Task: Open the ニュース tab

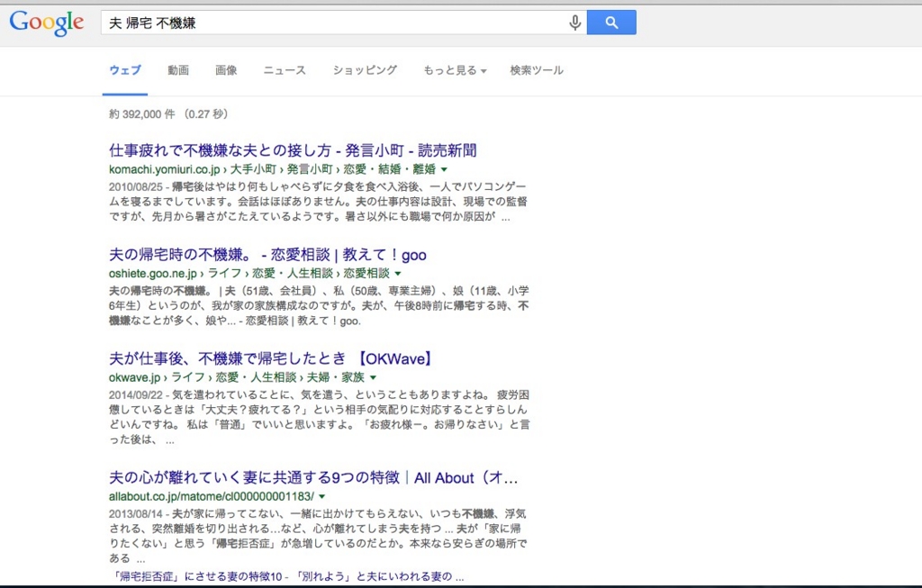Action: pos(285,70)
